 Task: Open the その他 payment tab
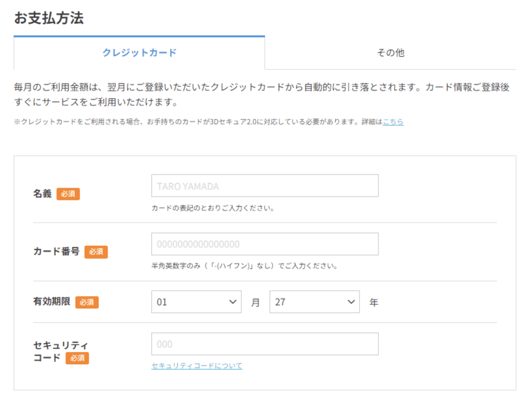click(390, 53)
